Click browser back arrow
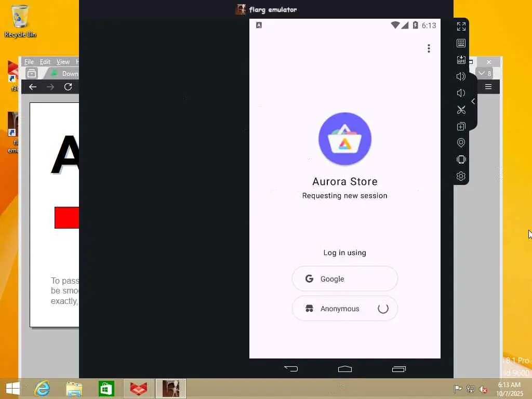This screenshot has width=532, height=399. coord(33,87)
